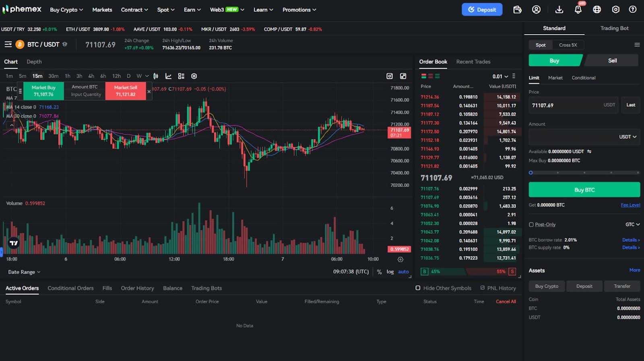This screenshot has height=361, width=644.
Task: Expand the Earn menu
Action: coord(192,10)
